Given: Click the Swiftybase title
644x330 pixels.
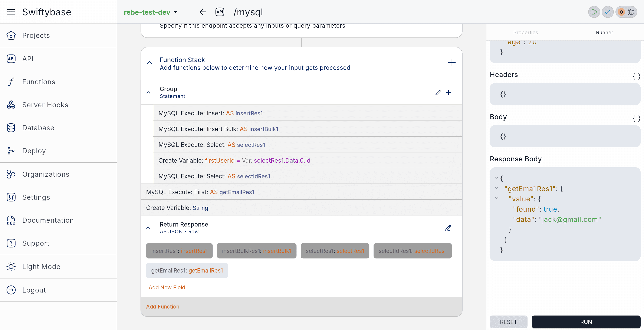Looking at the screenshot, I should coord(46,12).
